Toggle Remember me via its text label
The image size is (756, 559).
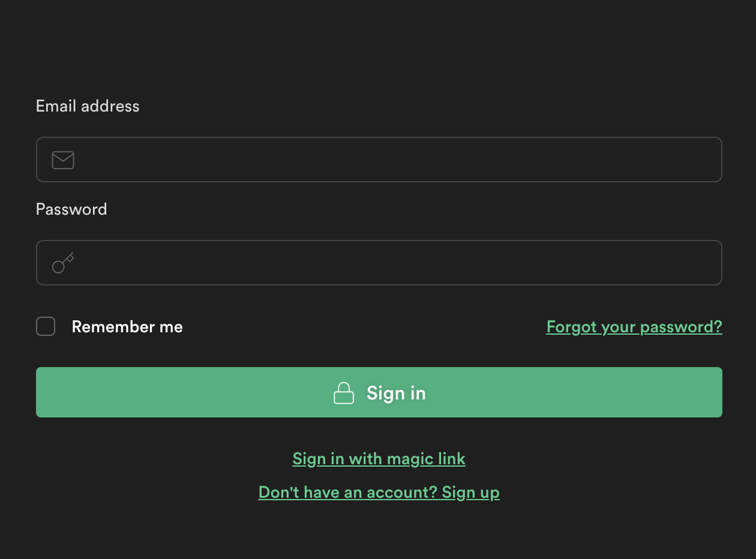click(x=127, y=327)
